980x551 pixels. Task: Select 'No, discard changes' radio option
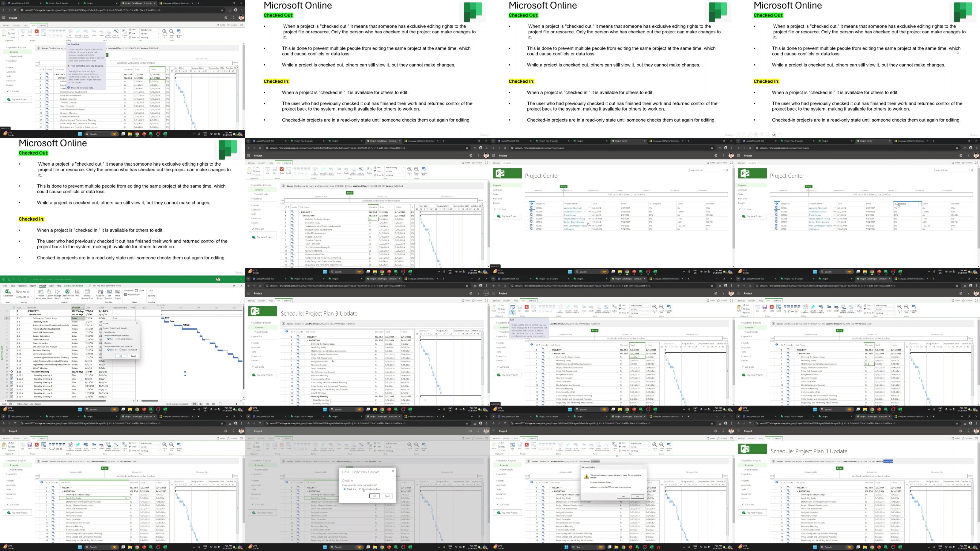click(124, 339)
